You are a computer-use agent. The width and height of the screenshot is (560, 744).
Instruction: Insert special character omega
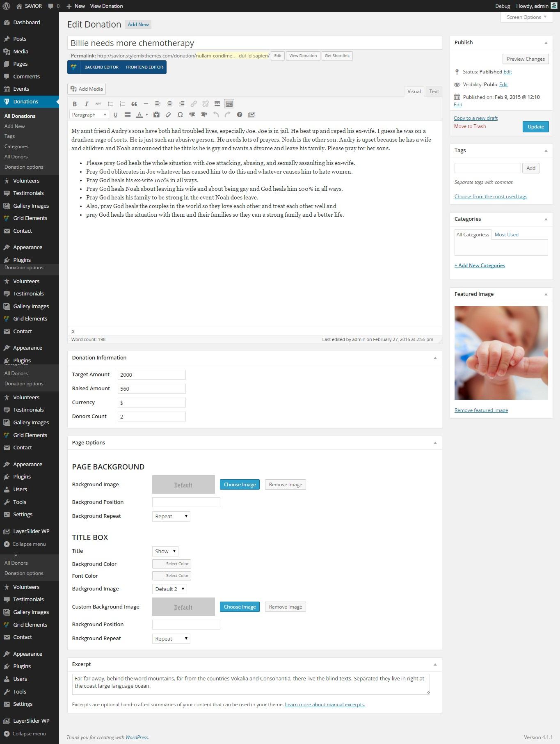pyautogui.click(x=180, y=115)
